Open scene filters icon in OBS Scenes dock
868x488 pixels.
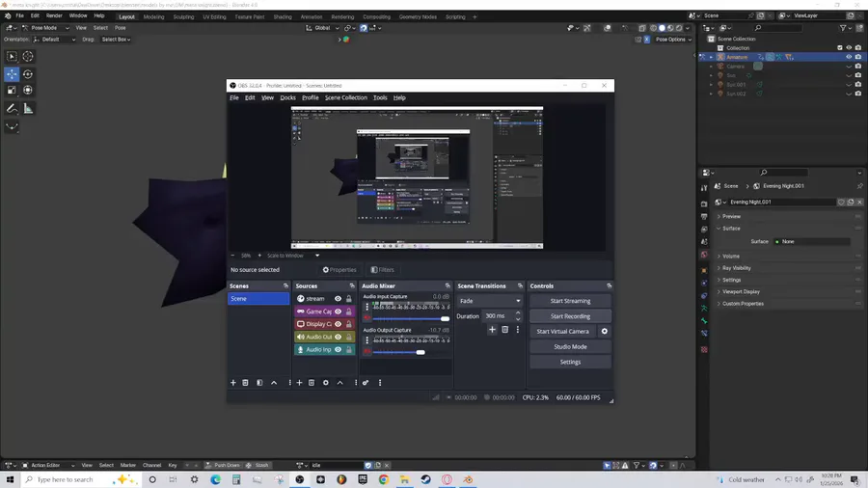coord(259,383)
